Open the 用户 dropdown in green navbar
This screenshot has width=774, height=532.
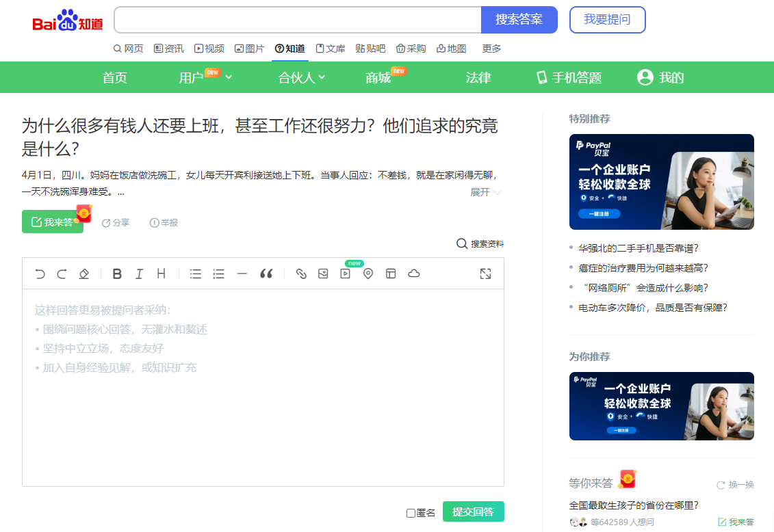pos(205,78)
